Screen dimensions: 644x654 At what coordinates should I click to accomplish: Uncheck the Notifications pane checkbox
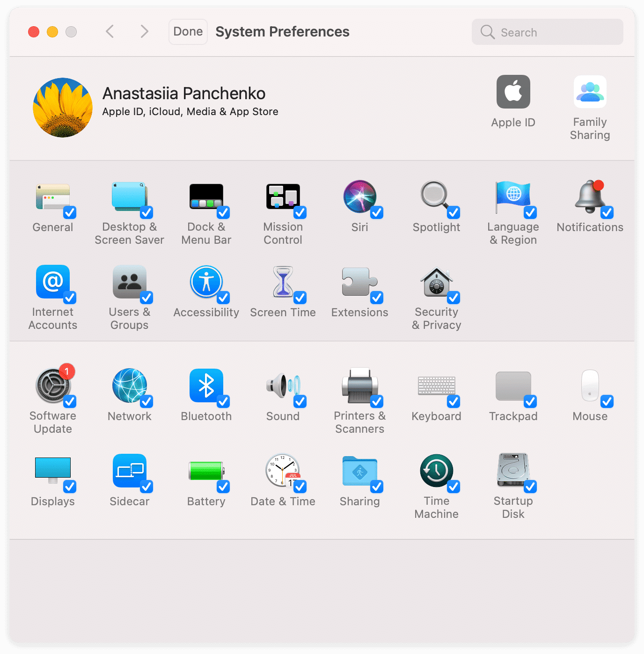coord(607,213)
